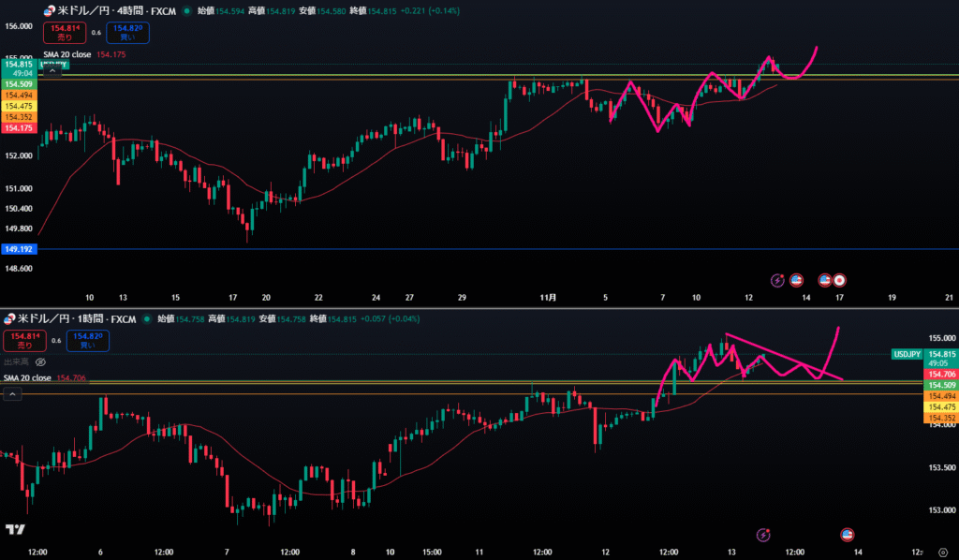Click the green market status dot on 4-hour chart
Viewport: 959px width, 560px height.
(x=186, y=12)
